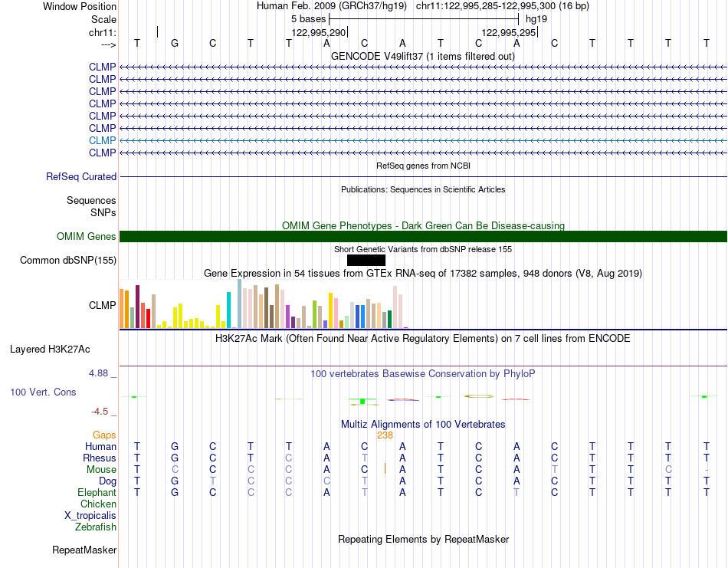Click the hg19 label beside the scale bar

(536, 19)
